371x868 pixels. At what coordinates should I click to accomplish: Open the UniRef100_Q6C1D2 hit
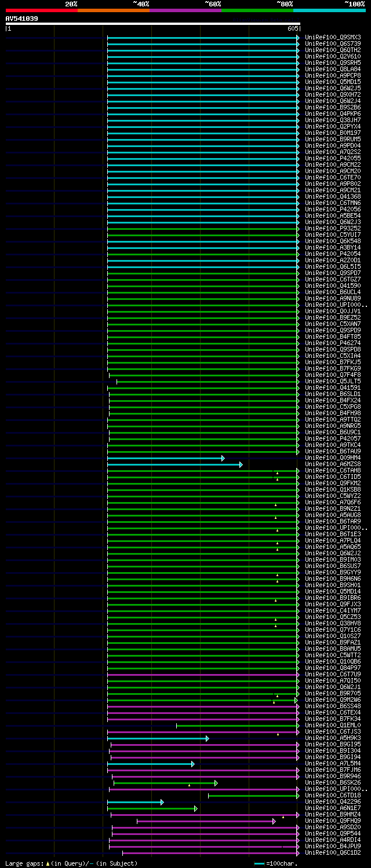333,853
